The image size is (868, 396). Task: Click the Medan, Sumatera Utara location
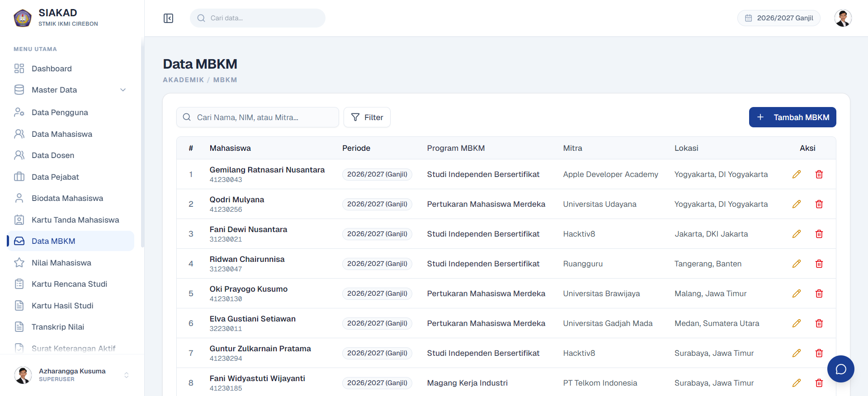click(717, 323)
